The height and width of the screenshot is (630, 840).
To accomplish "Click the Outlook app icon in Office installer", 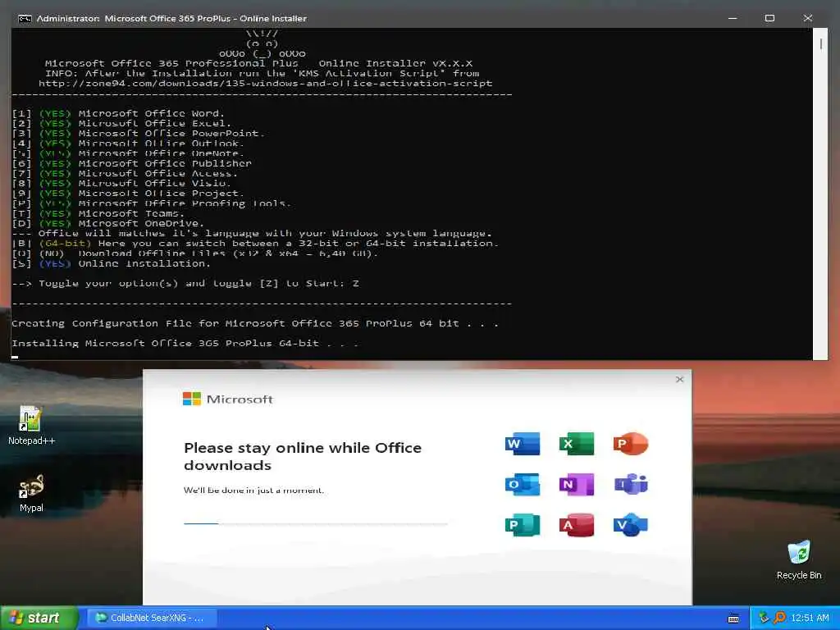I will tap(523, 484).
